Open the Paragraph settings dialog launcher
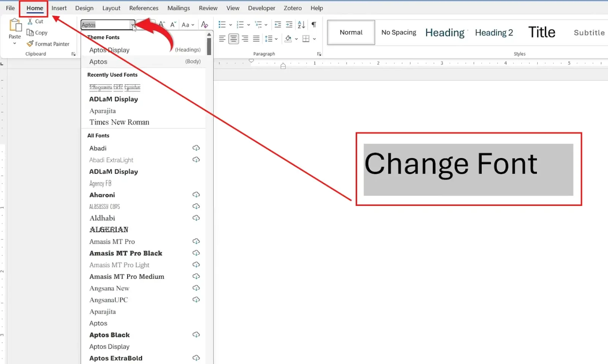608x364 pixels. click(x=319, y=54)
